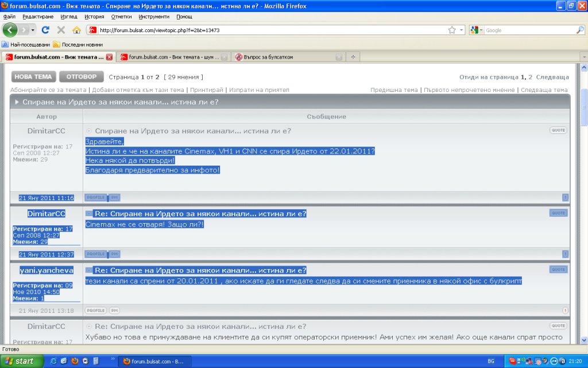The height and width of the screenshot is (368, 588).
Task: Send PM under the 12:37 post
Action: [114, 254]
